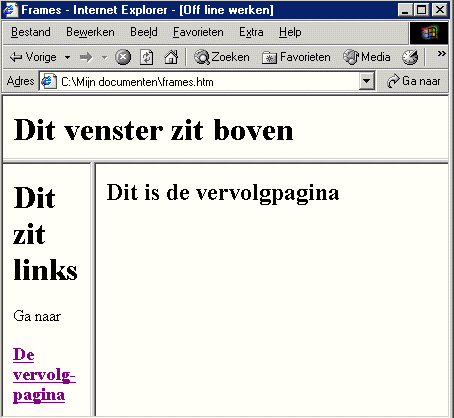The image size is (454, 418).
Task: Open the address bar dropdown list
Action: (367, 81)
